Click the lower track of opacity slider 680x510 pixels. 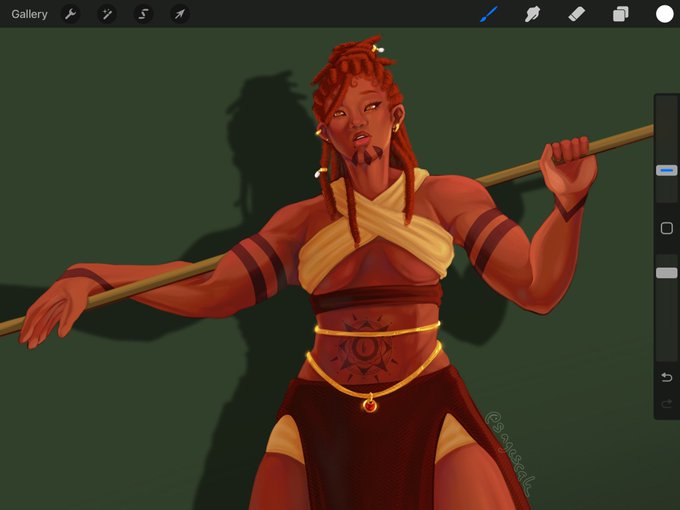[x=667, y=320]
